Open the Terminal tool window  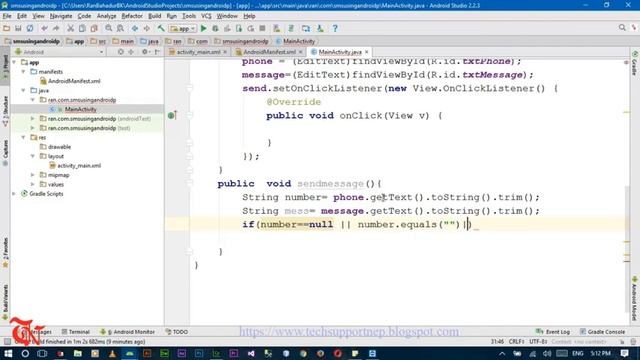76,332
